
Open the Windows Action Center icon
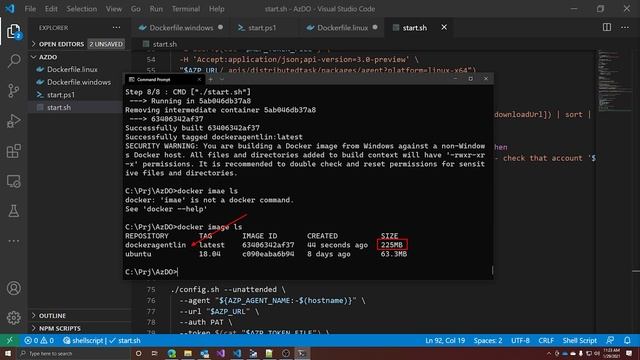coord(629,353)
